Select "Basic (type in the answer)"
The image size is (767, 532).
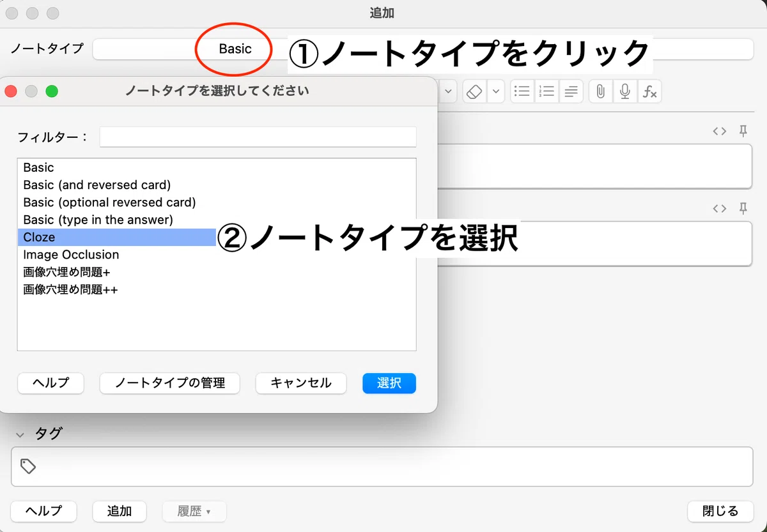click(x=217, y=220)
